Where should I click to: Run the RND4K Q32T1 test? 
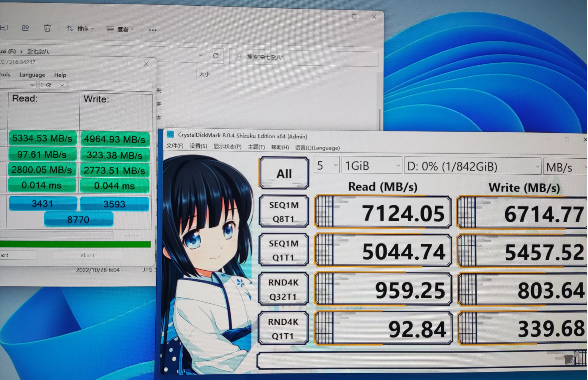click(283, 289)
